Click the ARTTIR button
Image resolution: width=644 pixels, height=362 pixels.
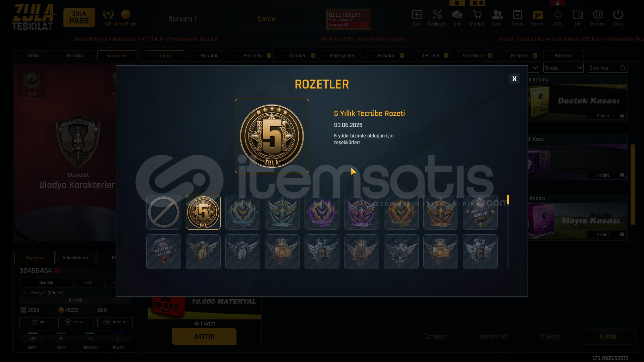(x=204, y=337)
